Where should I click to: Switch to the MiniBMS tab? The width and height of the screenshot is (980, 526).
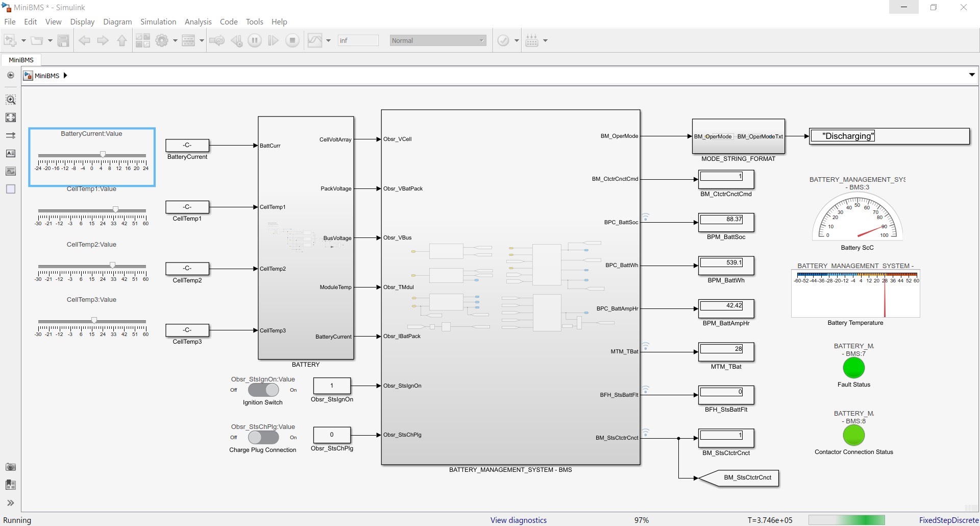tap(21, 60)
